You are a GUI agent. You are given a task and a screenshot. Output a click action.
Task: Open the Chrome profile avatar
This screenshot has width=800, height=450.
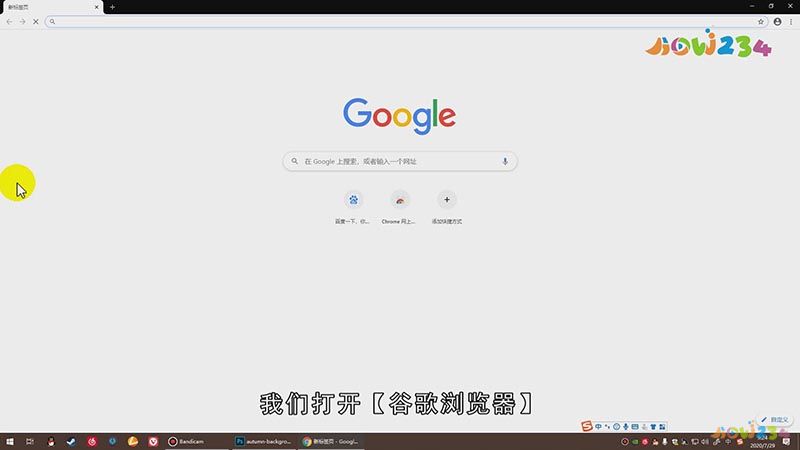click(x=778, y=22)
